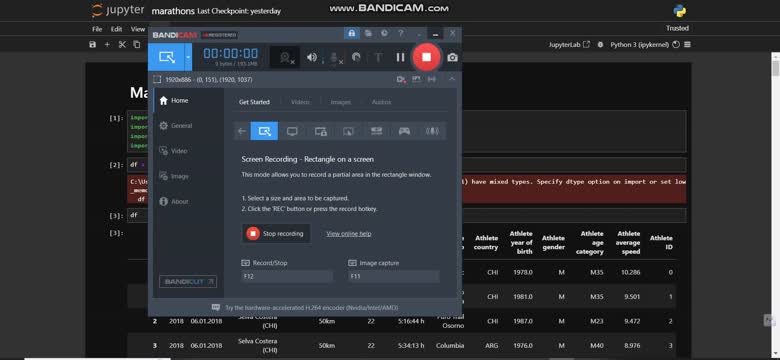Viewport: 780px width, 360px height.
Task: Open the View online help link
Action: point(348,234)
